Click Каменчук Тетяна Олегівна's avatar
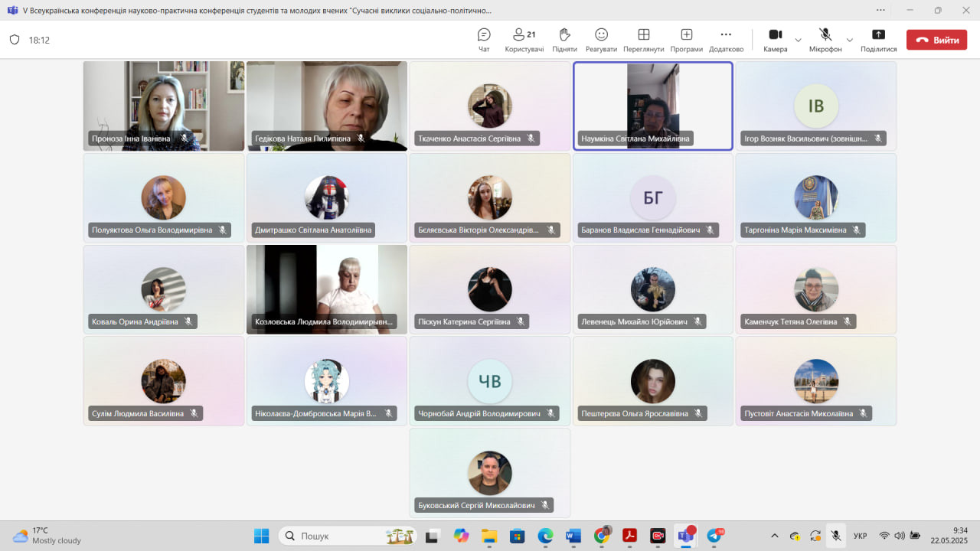The width and height of the screenshot is (980, 551). pyautogui.click(x=816, y=289)
